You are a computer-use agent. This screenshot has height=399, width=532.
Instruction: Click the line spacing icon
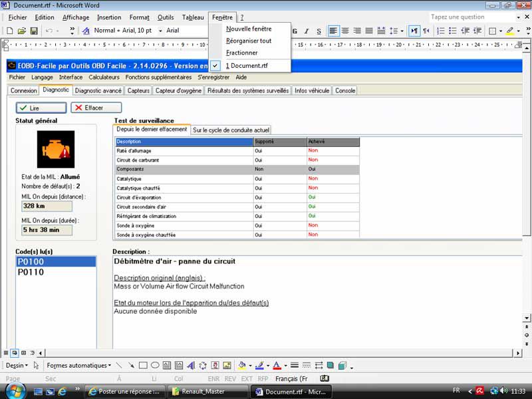point(394,31)
